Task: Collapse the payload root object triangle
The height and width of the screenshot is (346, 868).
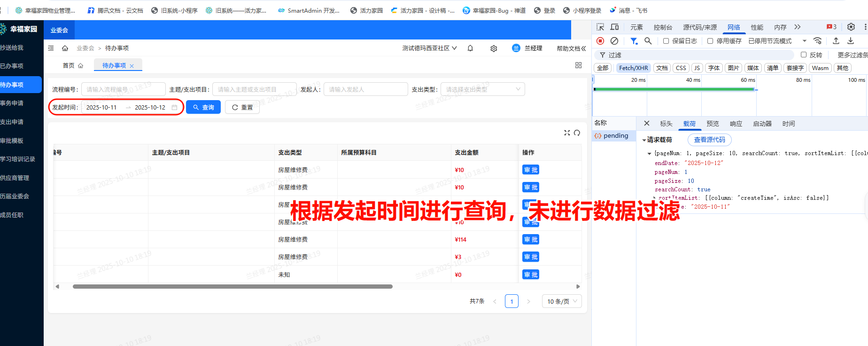Action: click(x=650, y=154)
